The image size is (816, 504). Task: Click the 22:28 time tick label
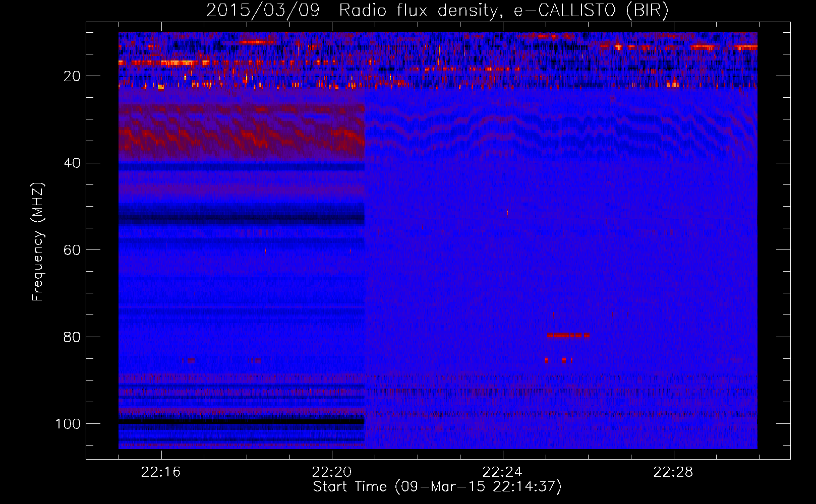click(673, 472)
